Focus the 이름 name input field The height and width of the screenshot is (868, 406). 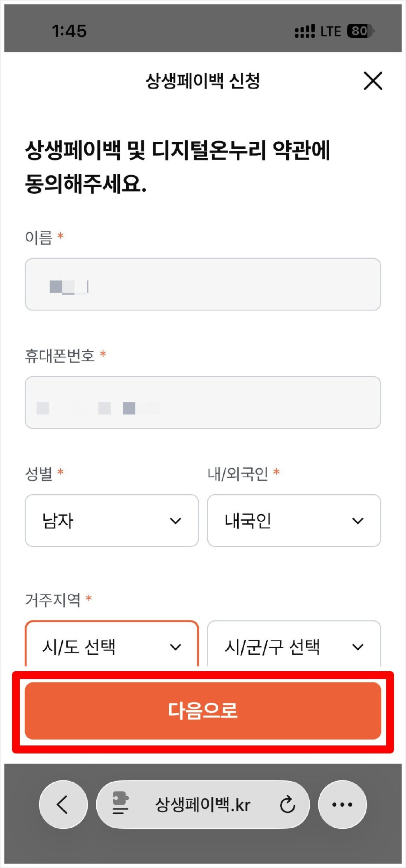[203, 284]
